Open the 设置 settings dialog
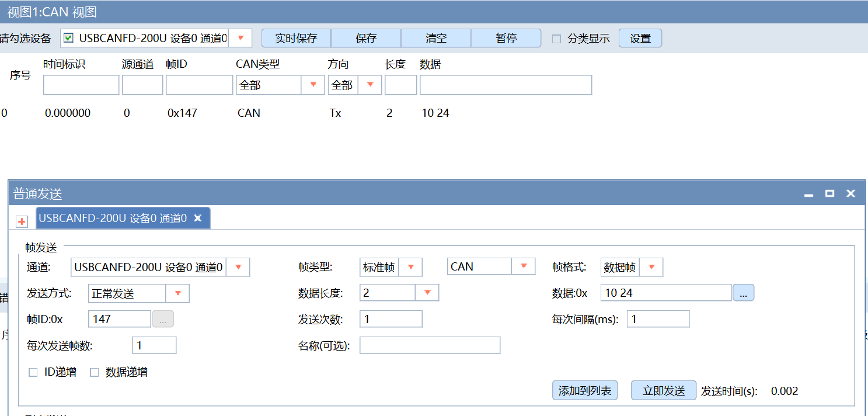Image resolution: width=868 pixels, height=416 pixels. pyautogui.click(x=640, y=37)
